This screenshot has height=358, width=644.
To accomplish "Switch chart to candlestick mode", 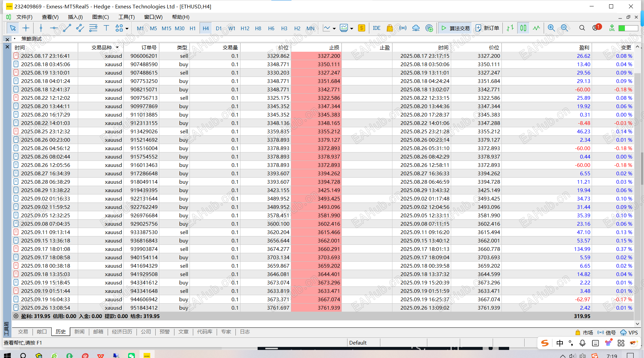I will (x=523, y=28).
